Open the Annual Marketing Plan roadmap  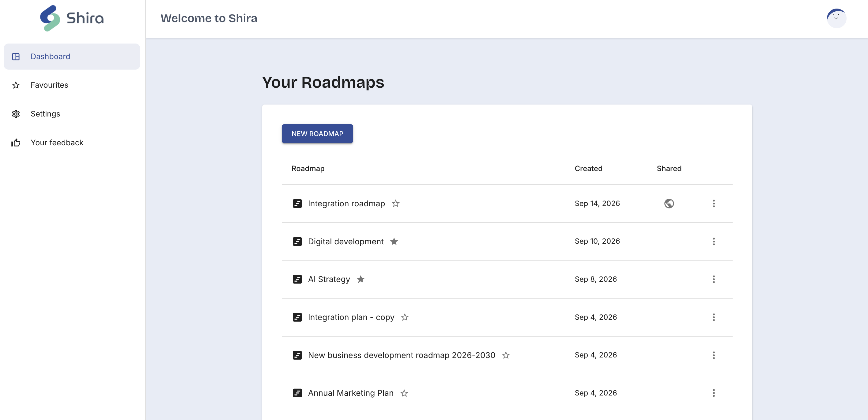[x=350, y=393]
